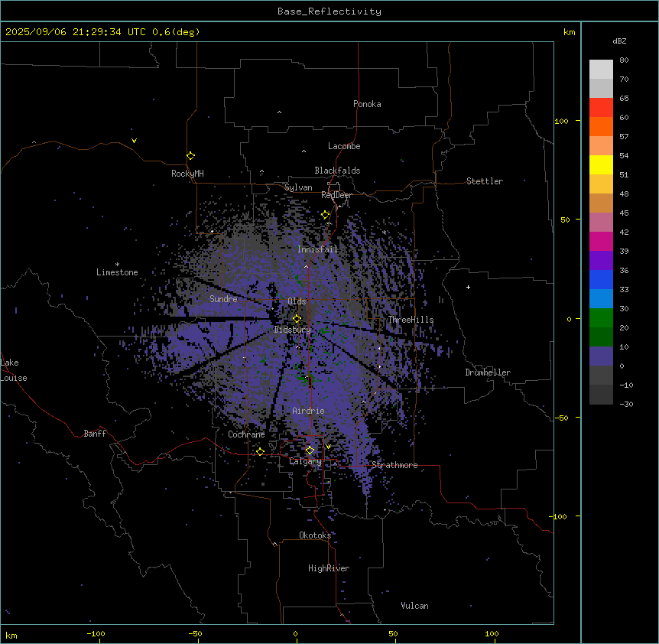
Task: Click the light gray 70-80 dBZ legend band
Action: click(x=601, y=70)
